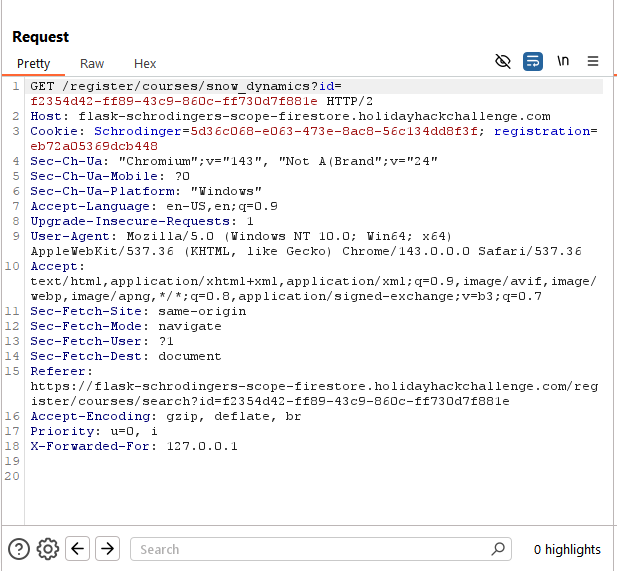Click the registration cookie value eb72a05369dcb448
This screenshot has height=571, width=617.
pyautogui.click(x=94, y=146)
